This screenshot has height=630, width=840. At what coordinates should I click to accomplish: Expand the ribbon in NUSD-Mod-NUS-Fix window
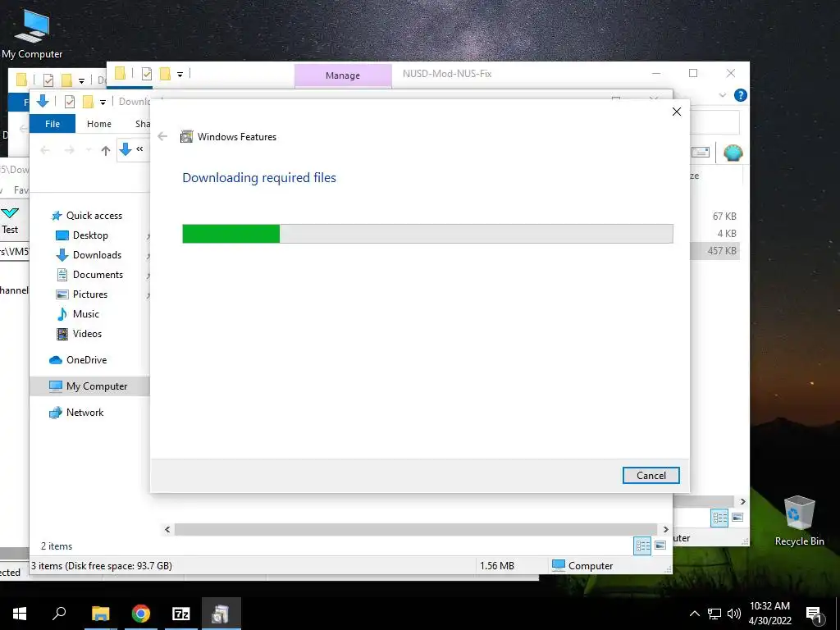coord(722,95)
